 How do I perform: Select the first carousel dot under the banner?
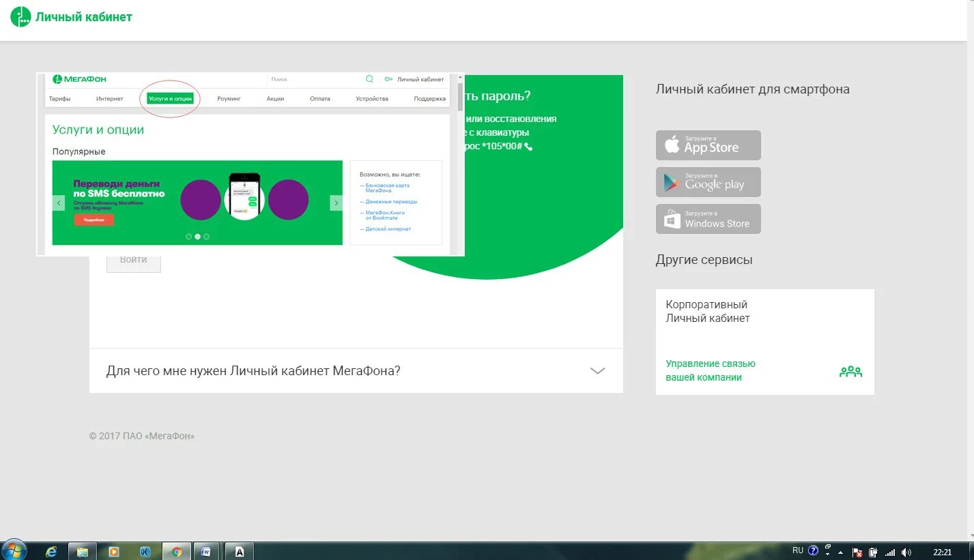point(189,237)
